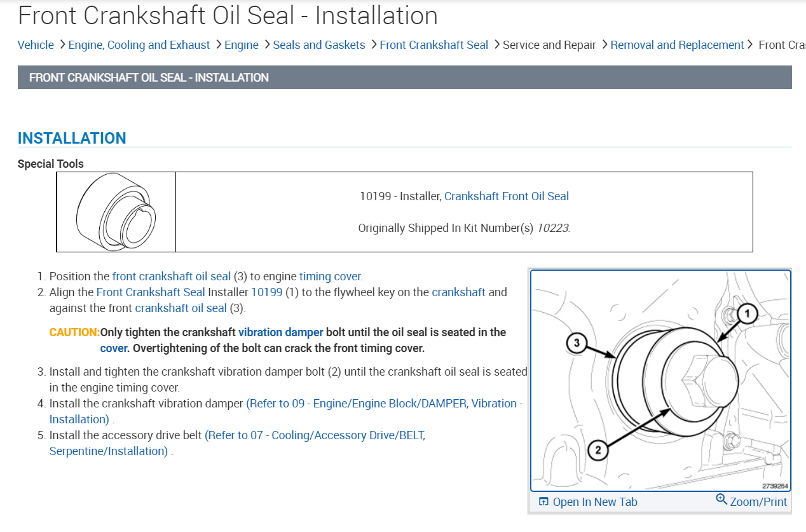
Task: Click the 10199 installer tool image
Action: (x=116, y=212)
